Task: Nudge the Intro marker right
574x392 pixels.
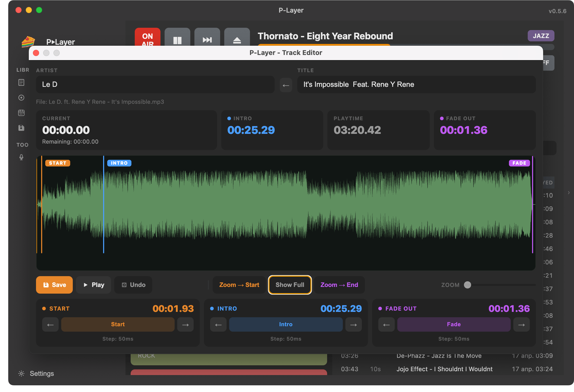Action: tap(354, 325)
